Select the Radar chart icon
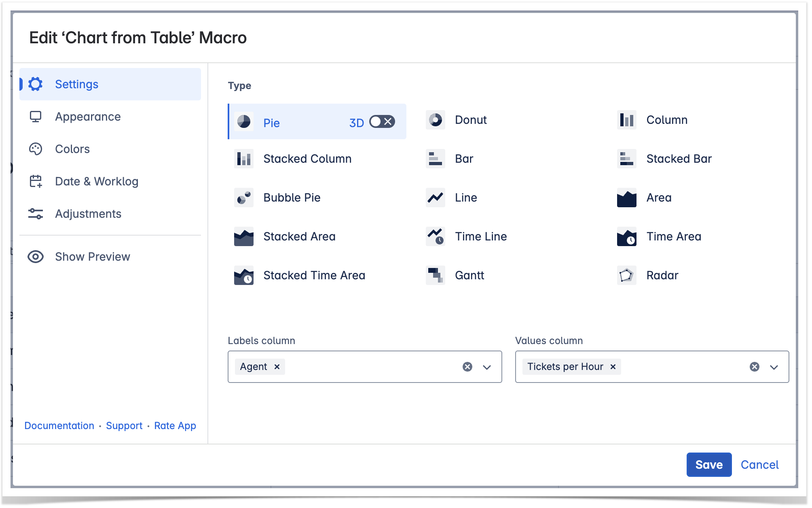 (626, 276)
